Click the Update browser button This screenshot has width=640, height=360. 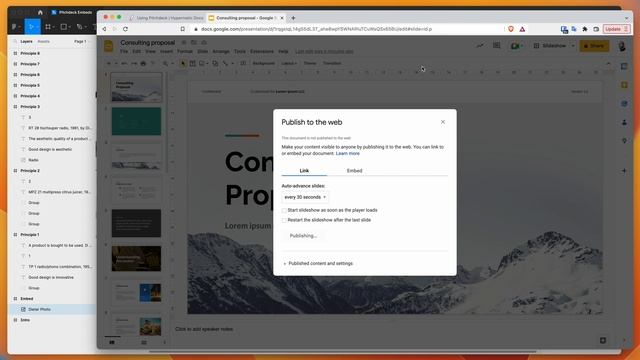(616, 29)
